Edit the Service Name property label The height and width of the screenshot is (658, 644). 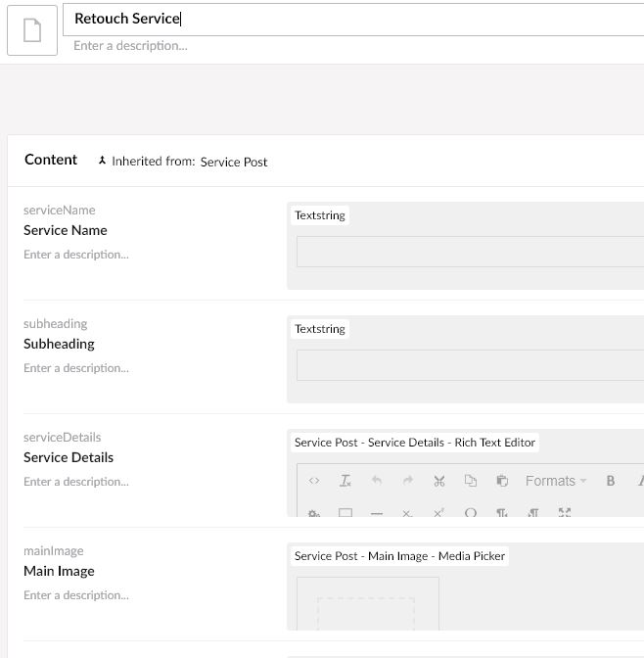coord(65,230)
